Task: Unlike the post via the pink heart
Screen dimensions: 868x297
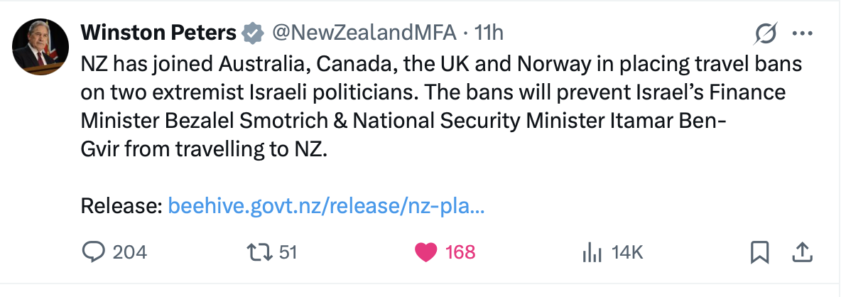Action: tap(425, 252)
